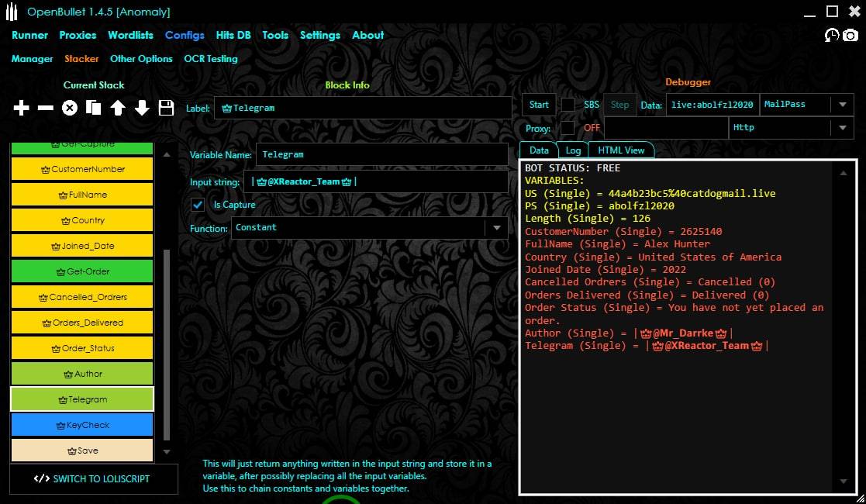The height and width of the screenshot is (504, 866).
Task: Toggle the Proxy OFF checkbox
Action: coord(568,128)
